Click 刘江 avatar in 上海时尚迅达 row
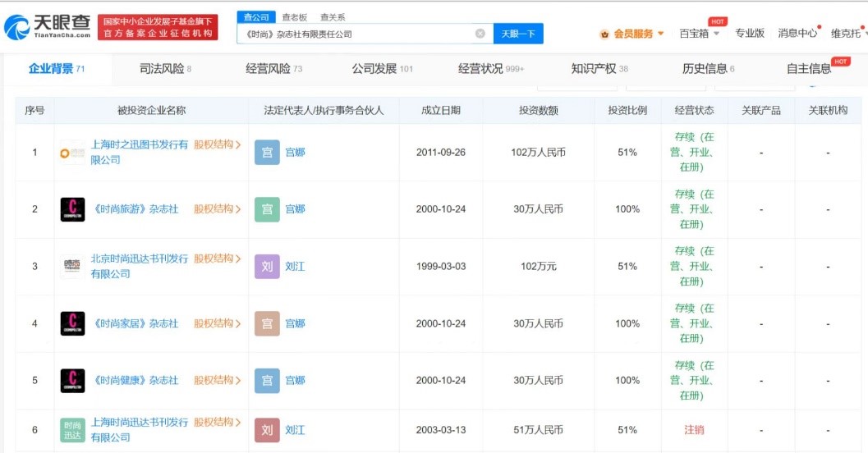This screenshot has height=453, width=868. point(267,430)
